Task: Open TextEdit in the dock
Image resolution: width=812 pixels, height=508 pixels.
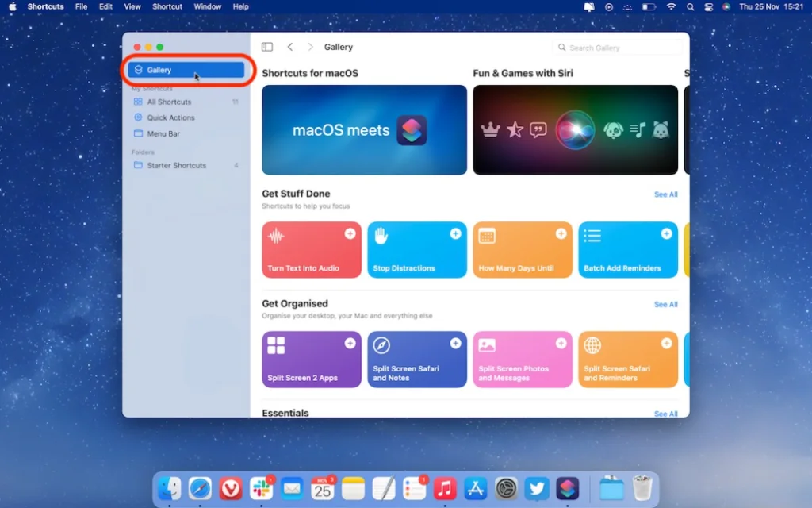Action: [384, 488]
